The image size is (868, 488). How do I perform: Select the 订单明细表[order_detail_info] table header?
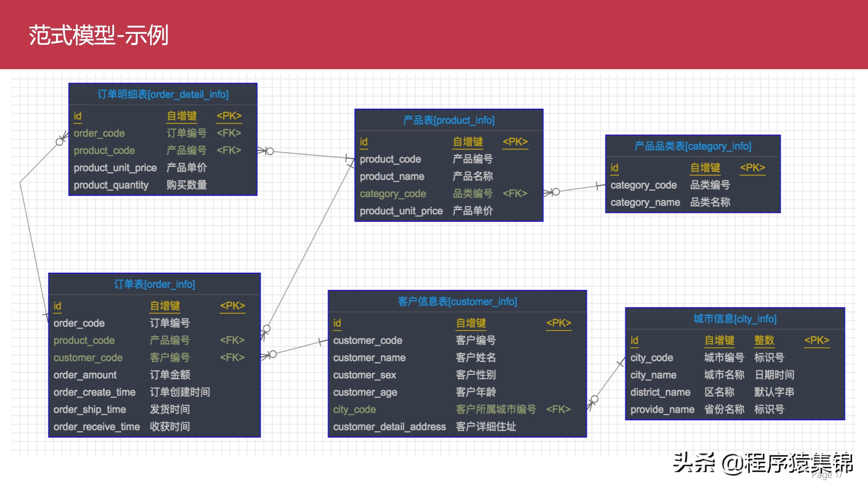coord(163,94)
